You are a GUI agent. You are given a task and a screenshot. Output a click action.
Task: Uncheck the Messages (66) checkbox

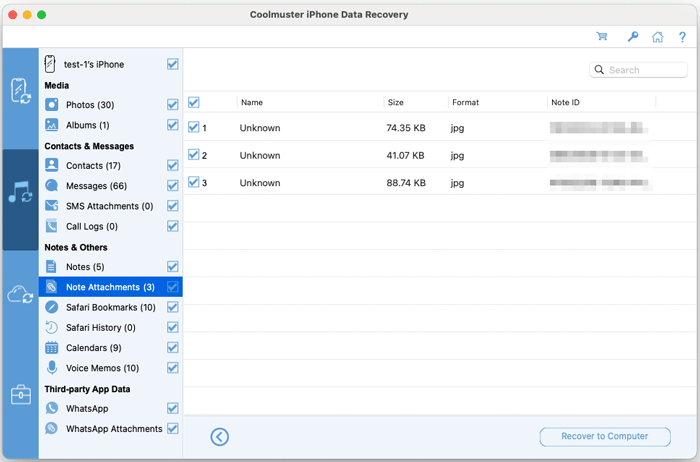pos(173,185)
